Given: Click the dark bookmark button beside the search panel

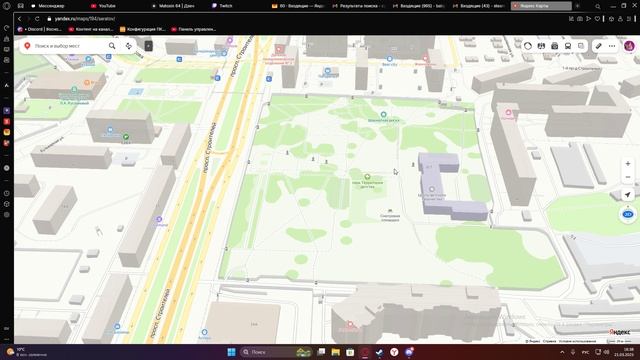Looking at the screenshot, I should click(149, 46).
